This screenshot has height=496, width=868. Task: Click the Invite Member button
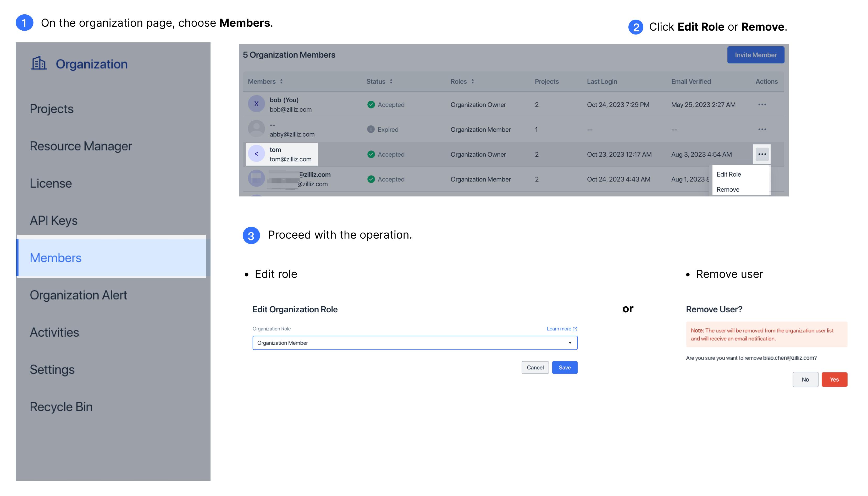(x=756, y=55)
